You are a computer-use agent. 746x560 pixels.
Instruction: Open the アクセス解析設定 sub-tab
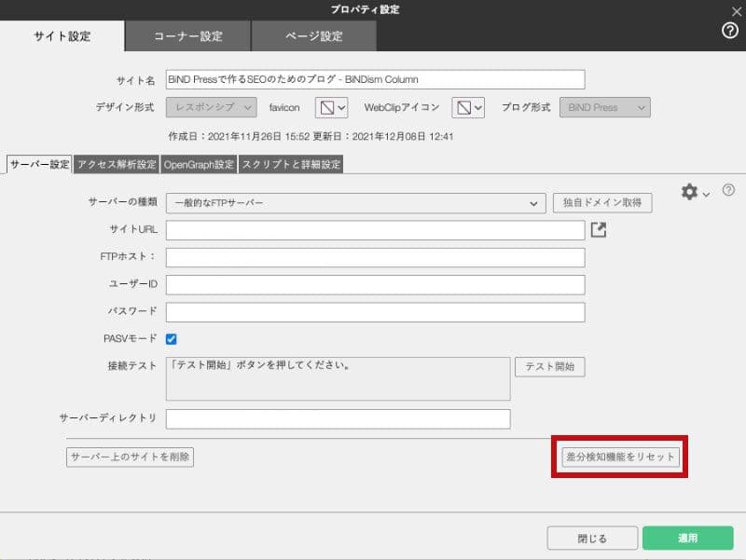[117, 165]
